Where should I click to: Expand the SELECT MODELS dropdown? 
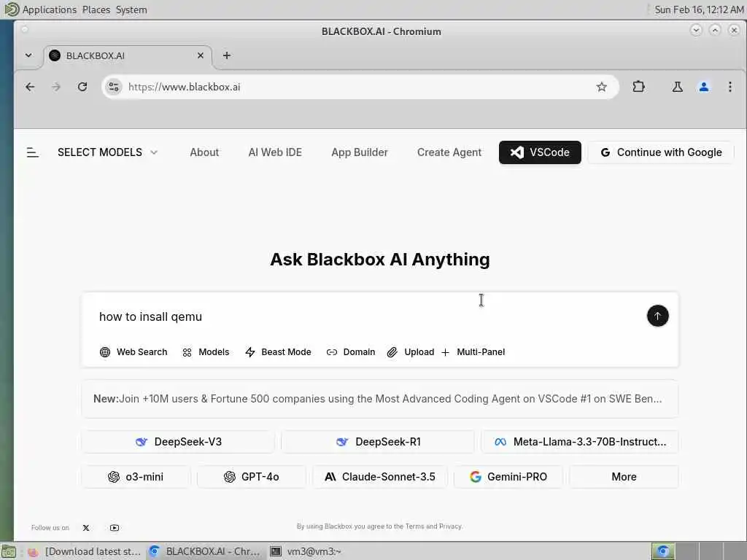coord(107,152)
